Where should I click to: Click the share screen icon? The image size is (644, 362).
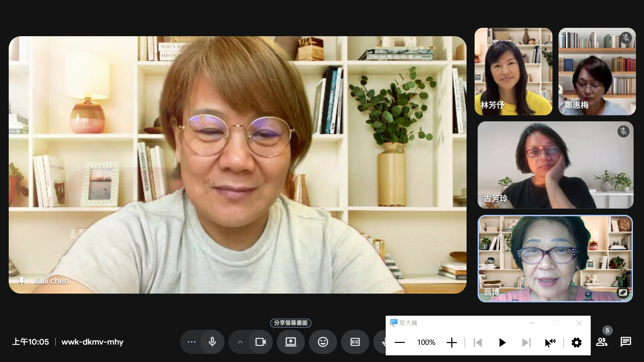[x=290, y=342]
